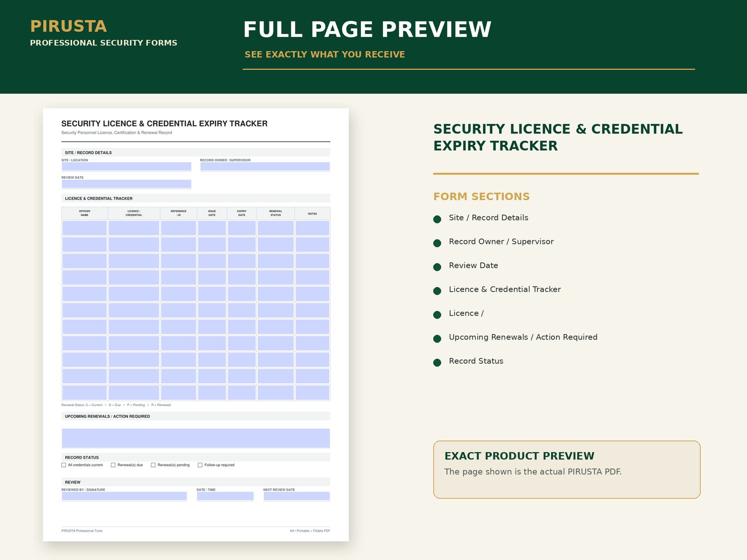Select 'Upcoming Renewals / Action Required' list item
Image resolution: width=747 pixels, height=560 pixels.
(x=523, y=337)
